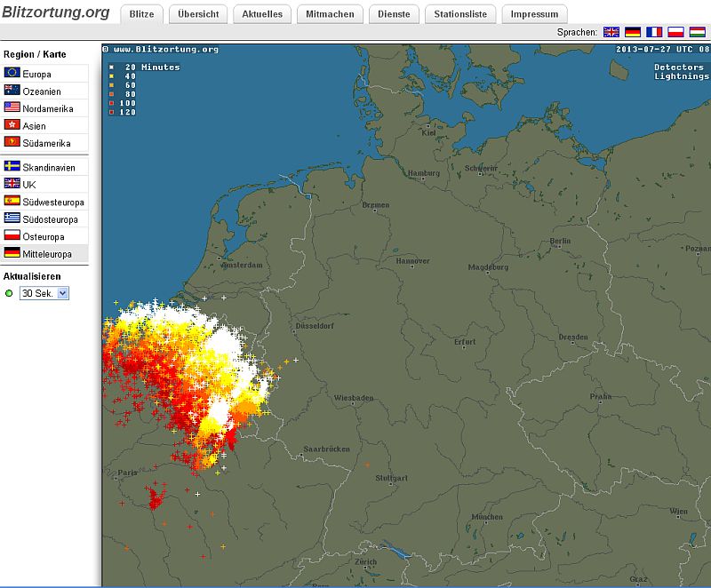Switch language using the British flag icon
Screen dimensions: 711x588
tap(611, 32)
